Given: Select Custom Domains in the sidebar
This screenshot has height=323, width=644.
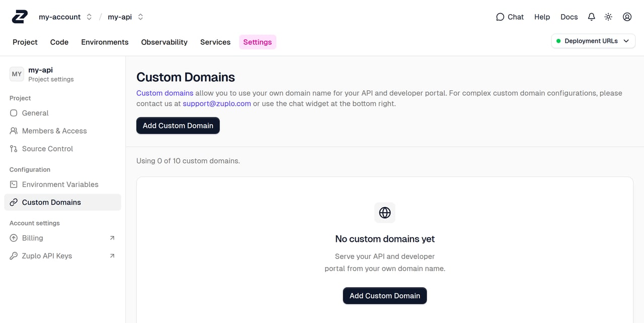Looking at the screenshot, I should pyautogui.click(x=62, y=202).
